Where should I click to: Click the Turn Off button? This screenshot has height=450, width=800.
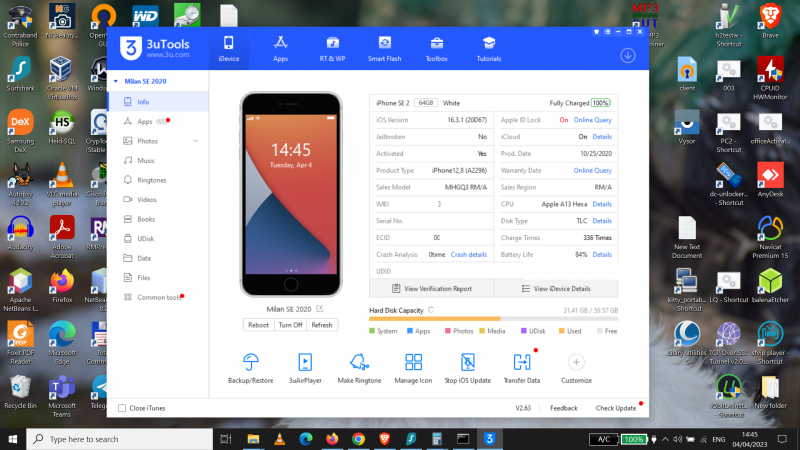[x=290, y=325]
